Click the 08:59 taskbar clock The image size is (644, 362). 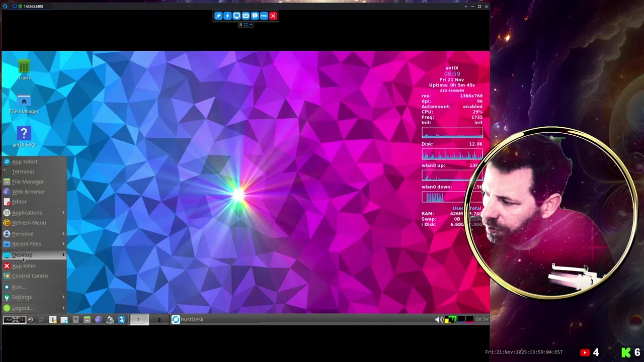(481, 319)
